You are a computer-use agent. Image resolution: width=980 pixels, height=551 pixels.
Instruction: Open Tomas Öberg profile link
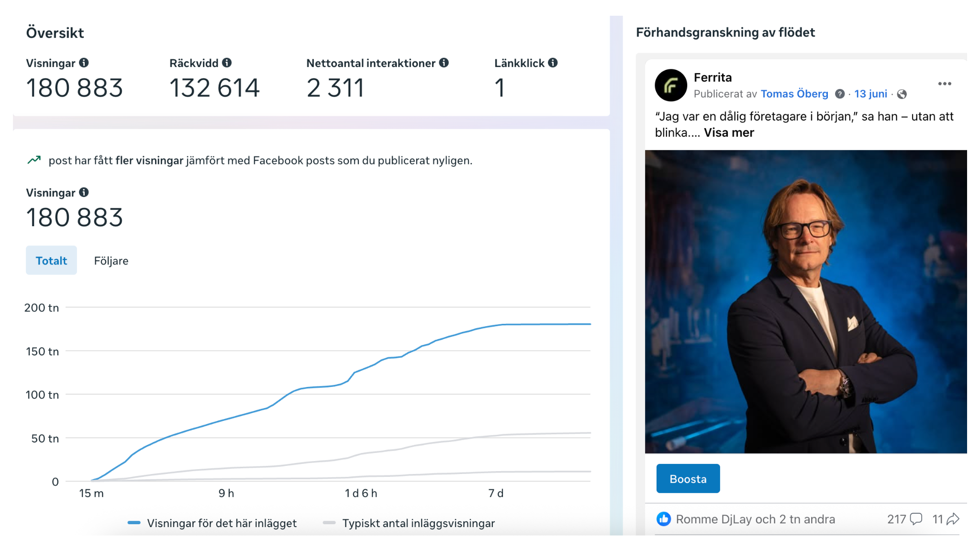click(794, 94)
